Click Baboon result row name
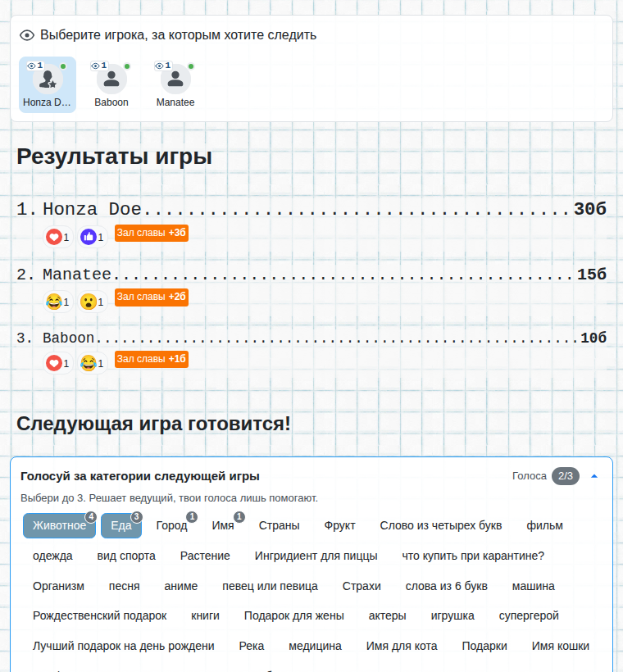 click(x=68, y=338)
